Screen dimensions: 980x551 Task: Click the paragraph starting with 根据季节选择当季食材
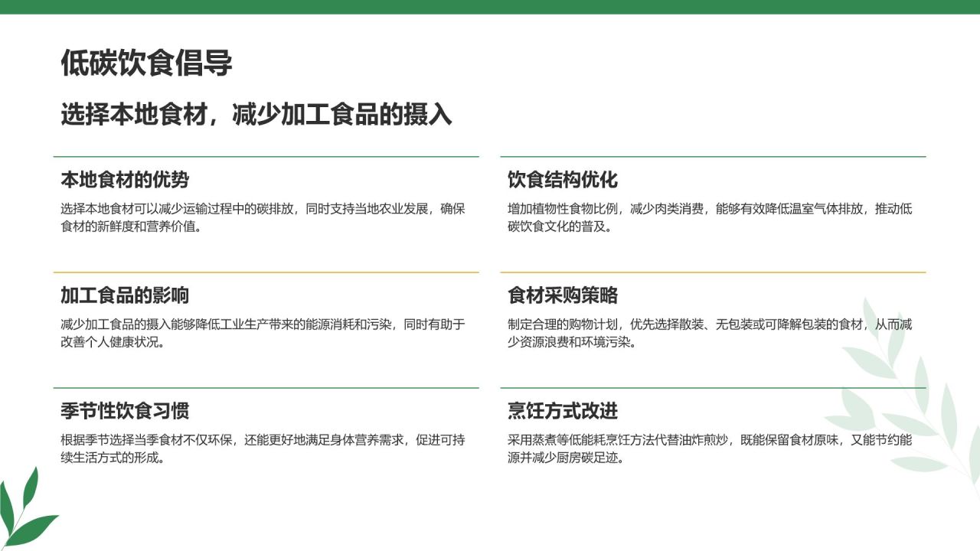[x=263, y=449]
